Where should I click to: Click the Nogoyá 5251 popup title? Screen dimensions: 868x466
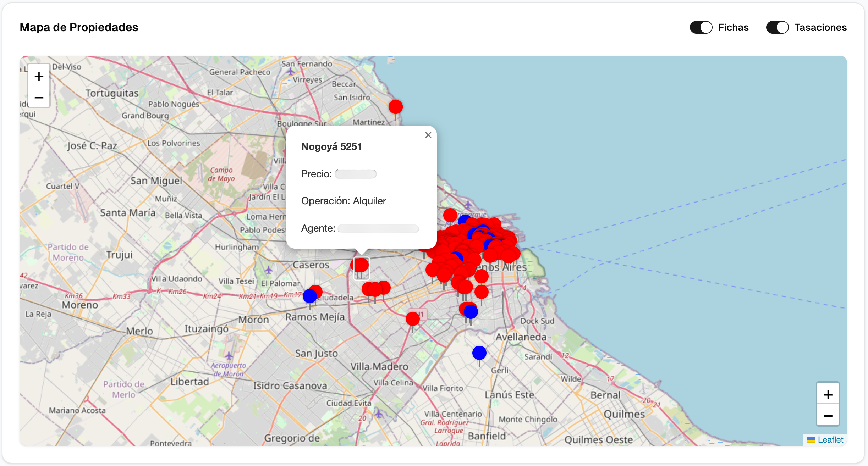coord(331,146)
